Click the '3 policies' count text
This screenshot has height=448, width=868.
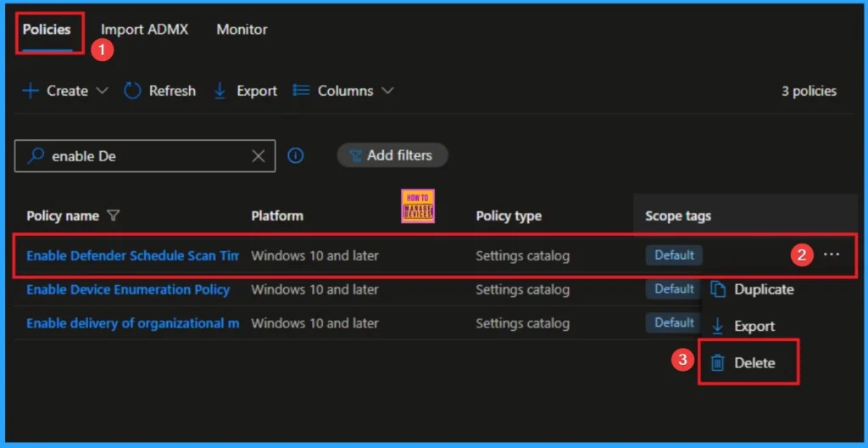(x=809, y=91)
